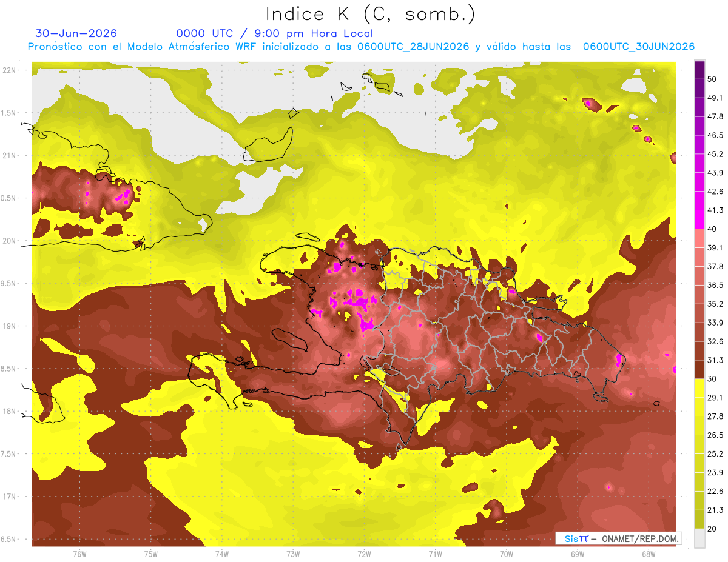Pick the dark brown swatch just above legend '30'
728x562 pixels.
[x=699, y=369]
